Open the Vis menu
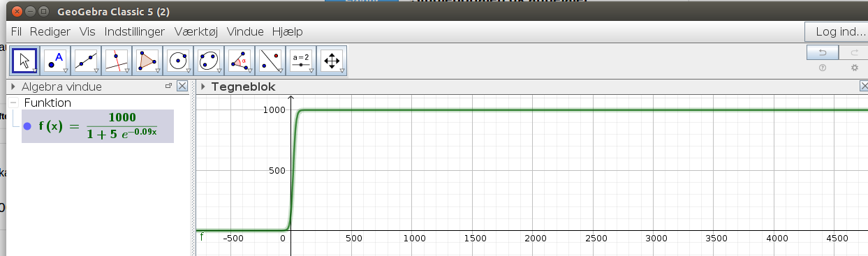This screenshot has width=868, height=256. tap(87, 31)
